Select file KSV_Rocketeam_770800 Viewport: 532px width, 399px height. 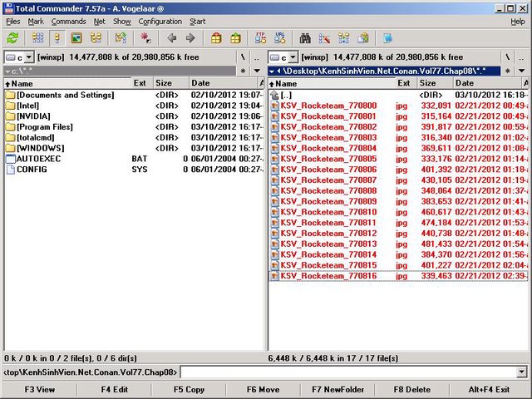click(399, 106)
